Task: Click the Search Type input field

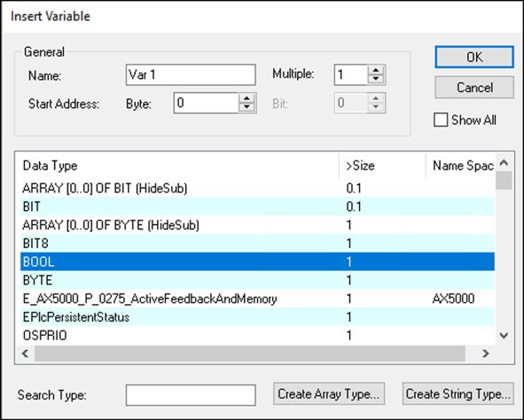Action: (191, 395)
